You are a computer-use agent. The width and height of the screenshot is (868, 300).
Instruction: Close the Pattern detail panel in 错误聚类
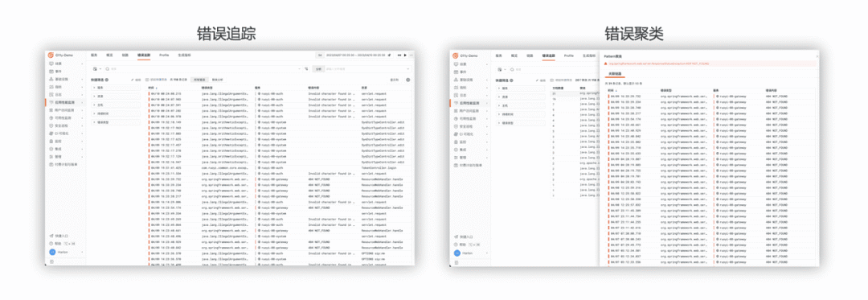pos(817,56)
